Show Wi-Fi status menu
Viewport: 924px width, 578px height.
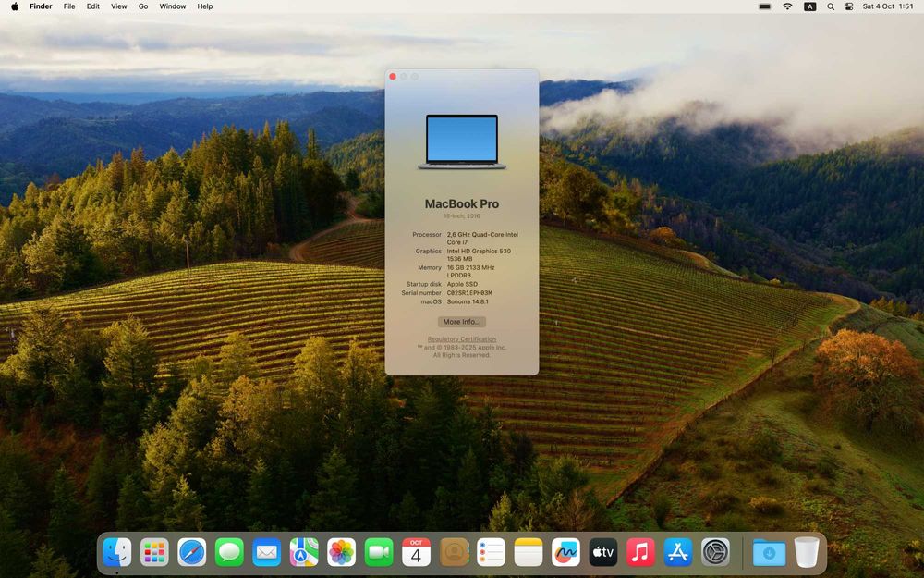point(787,6)
